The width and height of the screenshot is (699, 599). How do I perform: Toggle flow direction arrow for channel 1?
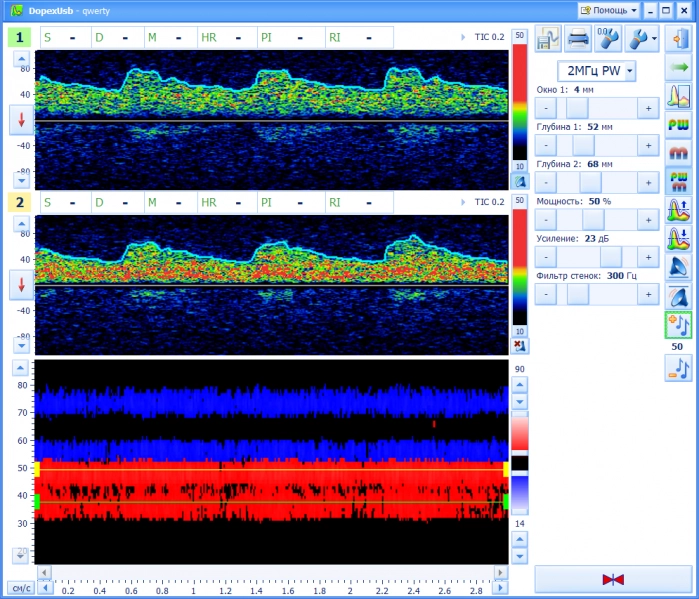click(21, 120)
